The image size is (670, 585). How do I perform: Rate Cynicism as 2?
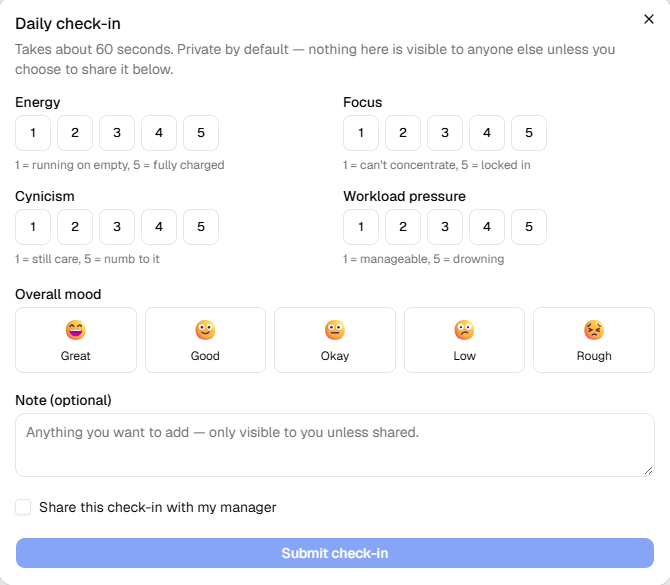pos(75,227)
